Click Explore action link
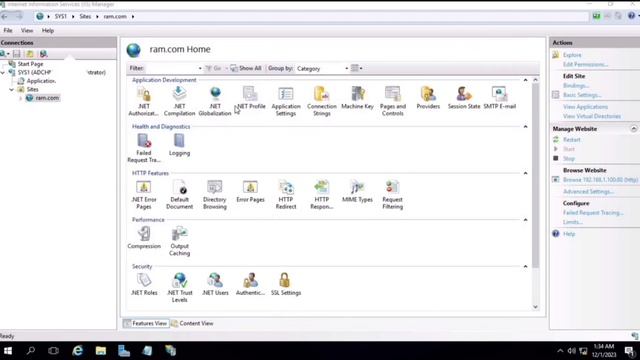This screenshot has width=640, height=360. (572, 55)
